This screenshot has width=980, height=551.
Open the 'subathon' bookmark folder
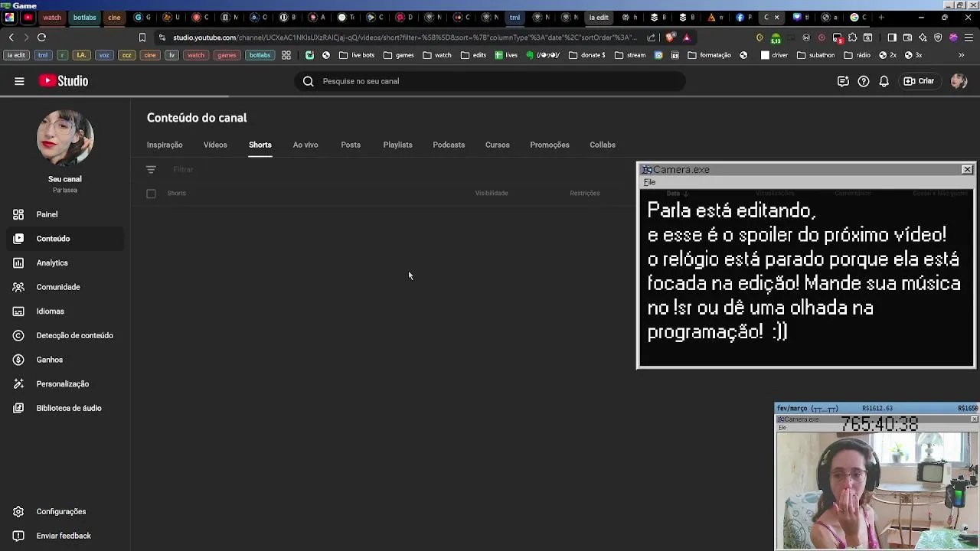coord(816,55)
